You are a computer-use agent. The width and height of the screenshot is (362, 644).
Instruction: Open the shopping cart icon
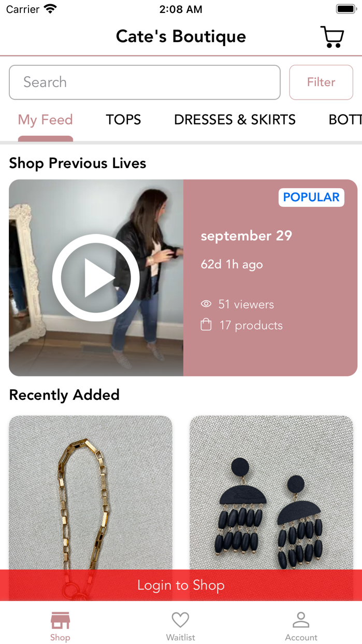click(332, 37)
